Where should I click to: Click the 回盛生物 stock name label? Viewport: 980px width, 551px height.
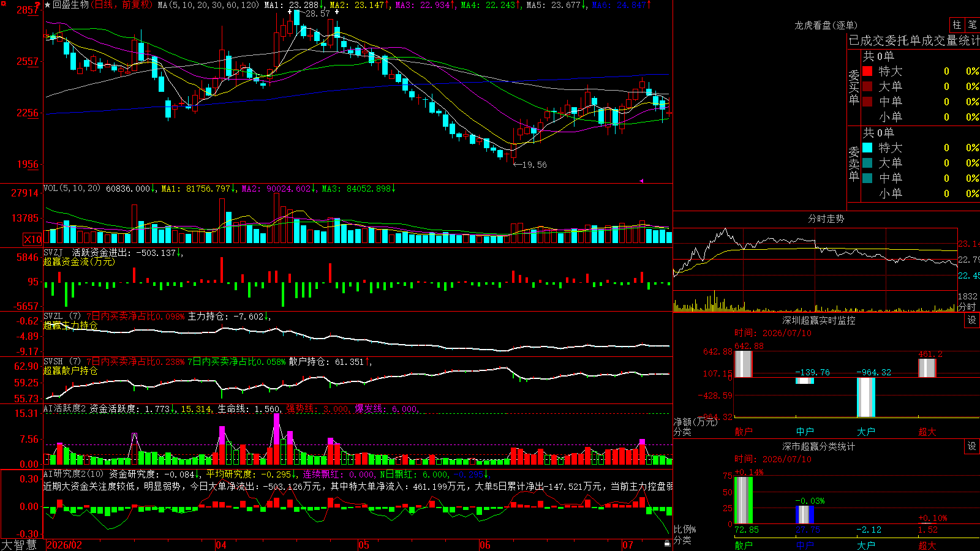(70, 5)
